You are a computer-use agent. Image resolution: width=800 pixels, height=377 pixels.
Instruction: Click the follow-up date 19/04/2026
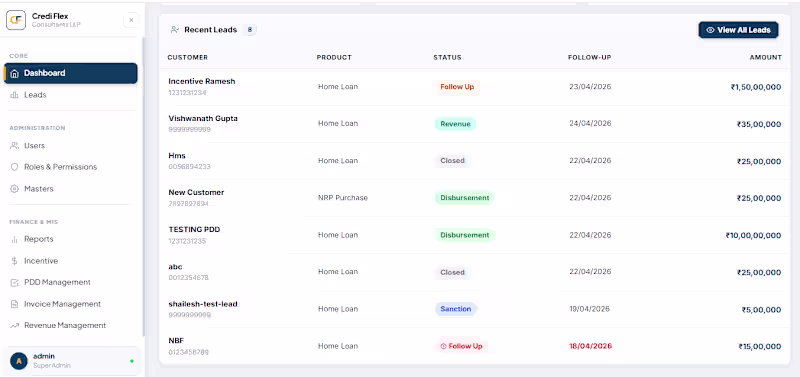[x=589, y=309]
